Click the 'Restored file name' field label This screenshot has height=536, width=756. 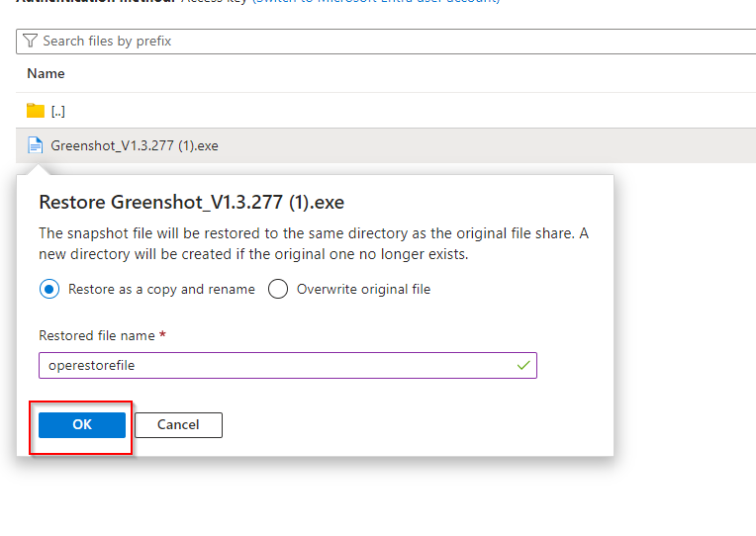98,336
